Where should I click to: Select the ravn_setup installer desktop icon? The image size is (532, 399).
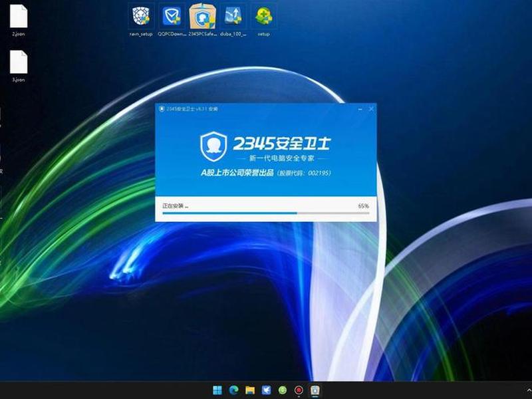pos(141,19)
